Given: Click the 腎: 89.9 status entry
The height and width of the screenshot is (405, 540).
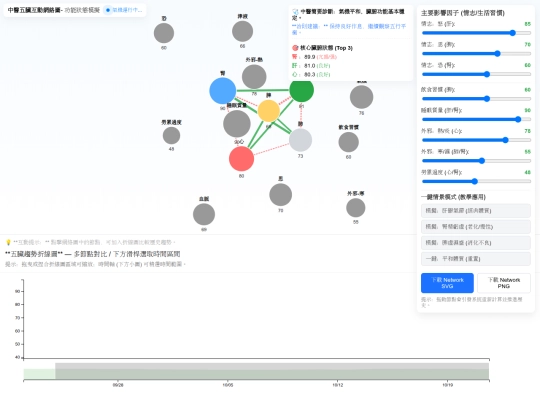Looking at the screenshot, I should tap(314, 57).
